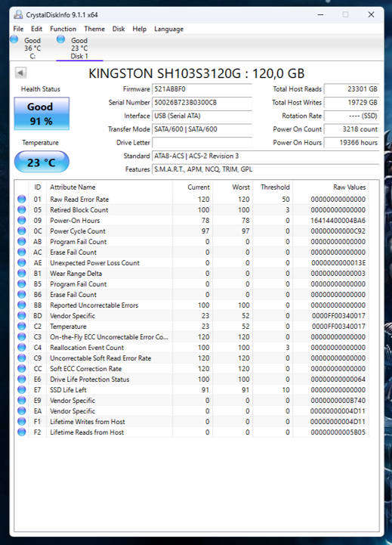The height and width of the screenshot is (545, 392).
Task: Minimize the CrystalDiskInfo window
Action: click(x=320, y=14)
